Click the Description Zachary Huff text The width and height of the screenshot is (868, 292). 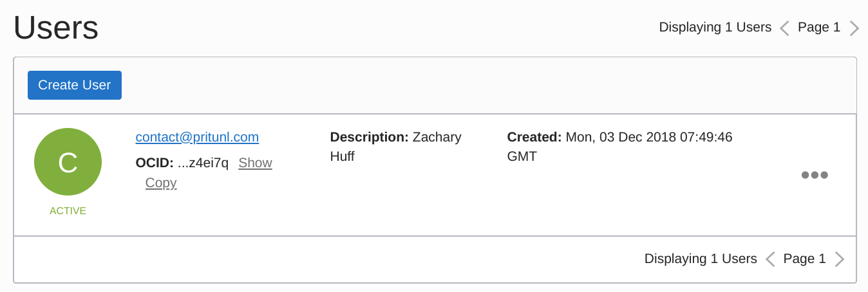pyautogui.click(x=395, y=147)
